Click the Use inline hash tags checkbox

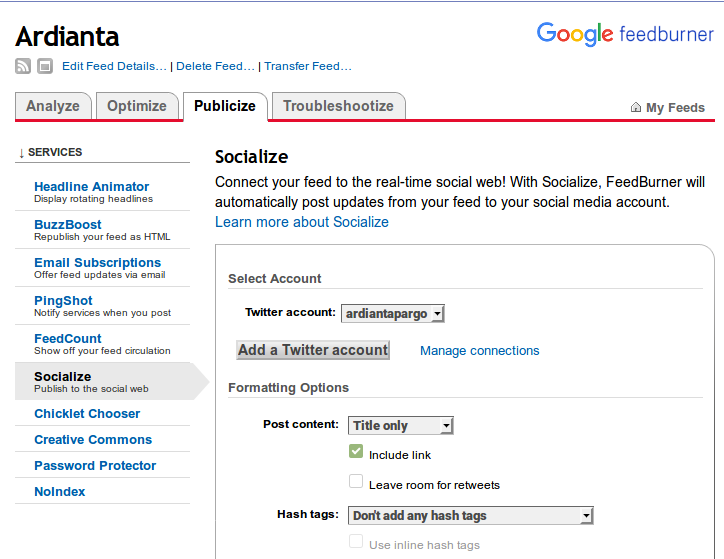coord(356,543)
